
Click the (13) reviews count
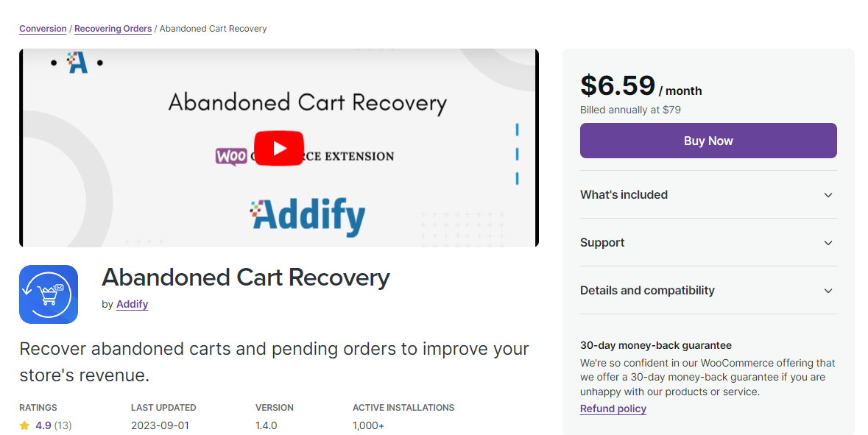(63, 425)
